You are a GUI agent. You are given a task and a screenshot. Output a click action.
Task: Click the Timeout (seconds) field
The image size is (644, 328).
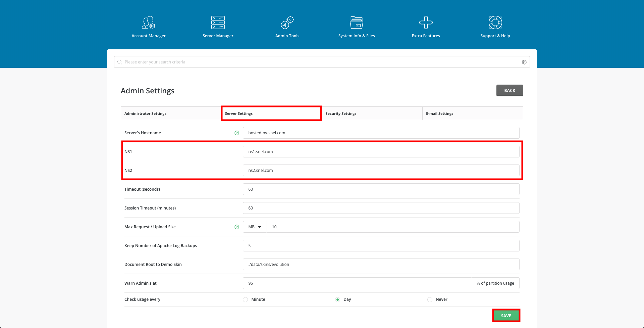point(381,189)
